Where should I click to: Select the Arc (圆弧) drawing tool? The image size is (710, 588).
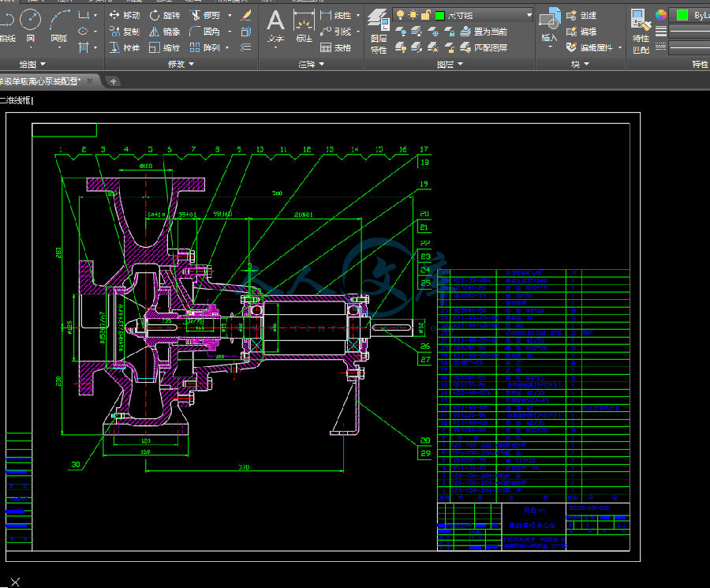point(59,25)
